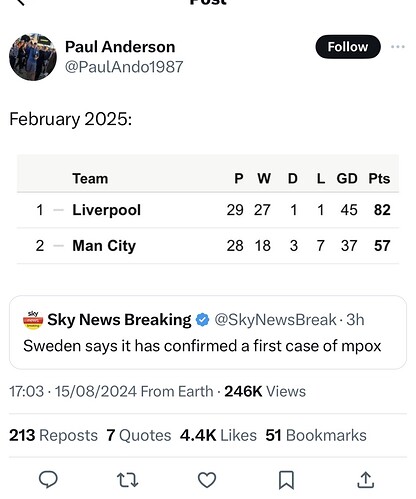Follow Paul Anderson

pyautogui.click(x=348, y=47)
